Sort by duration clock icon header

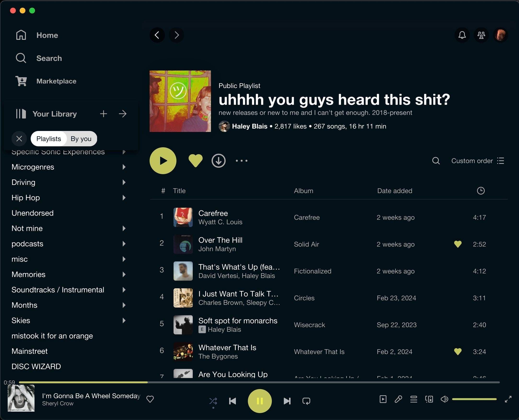pyautogui.click(x=481, y=191)
